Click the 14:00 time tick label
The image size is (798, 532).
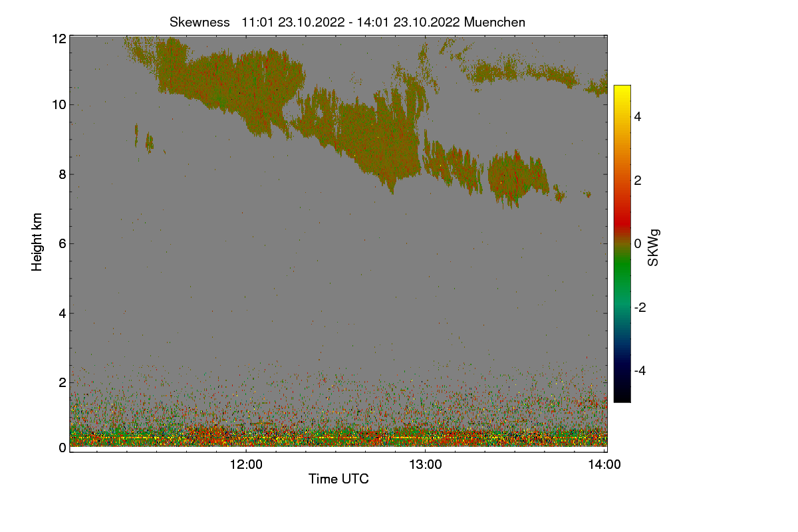tap(604, 465)
